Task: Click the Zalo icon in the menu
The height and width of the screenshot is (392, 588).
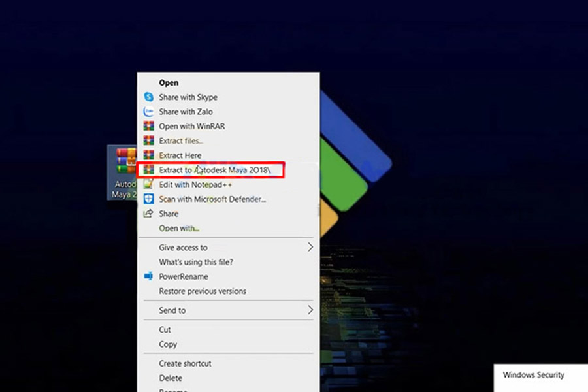Action: coord(148,112)
